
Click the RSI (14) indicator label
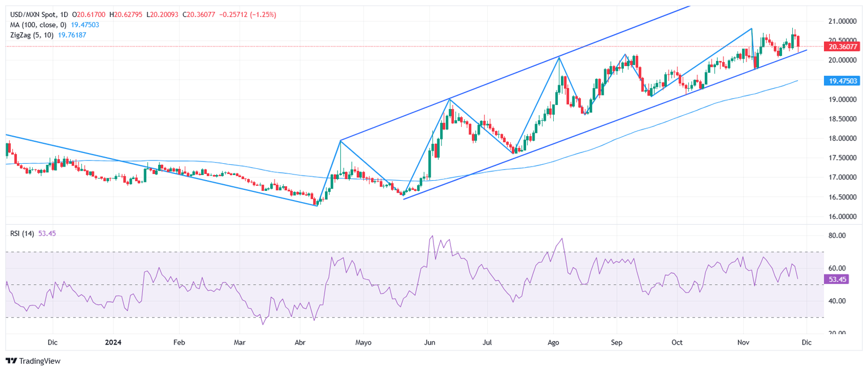(23, 234)
